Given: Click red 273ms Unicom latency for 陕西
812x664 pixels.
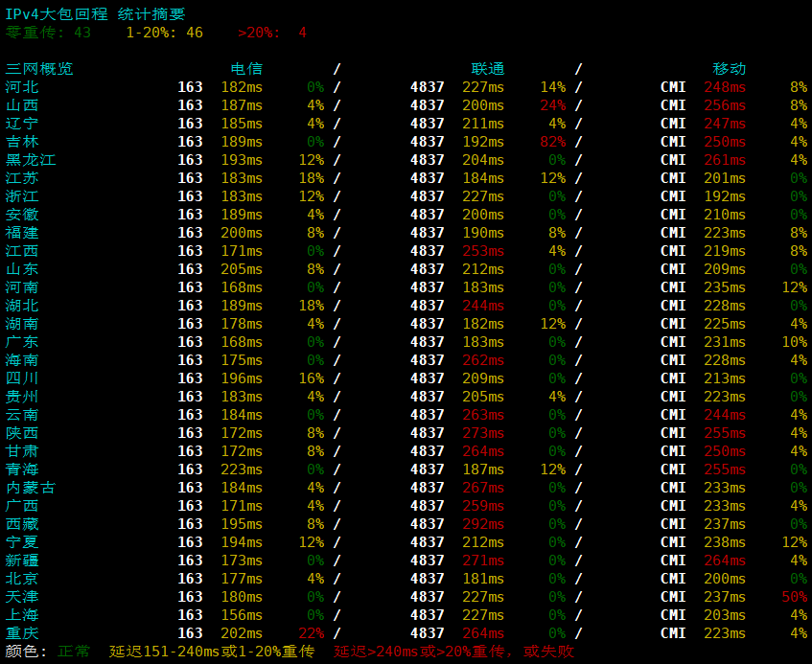Looking at the screenshot, I should click(483, 433).
